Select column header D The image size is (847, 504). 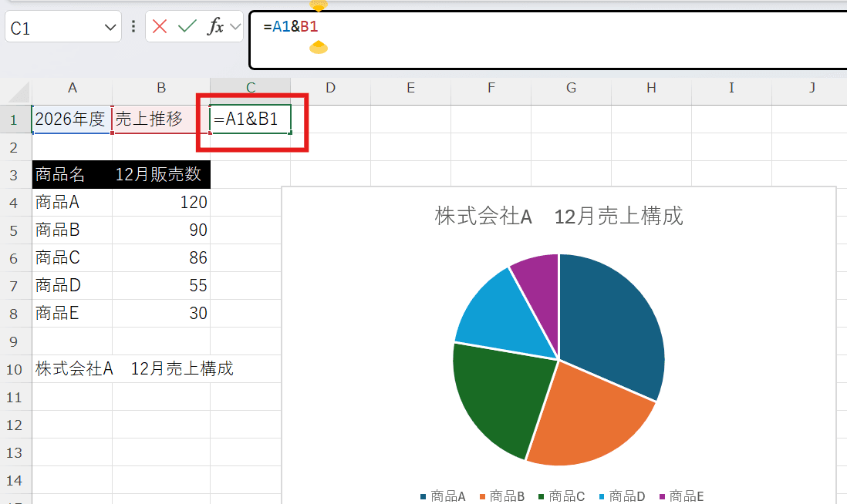point(330,88)
